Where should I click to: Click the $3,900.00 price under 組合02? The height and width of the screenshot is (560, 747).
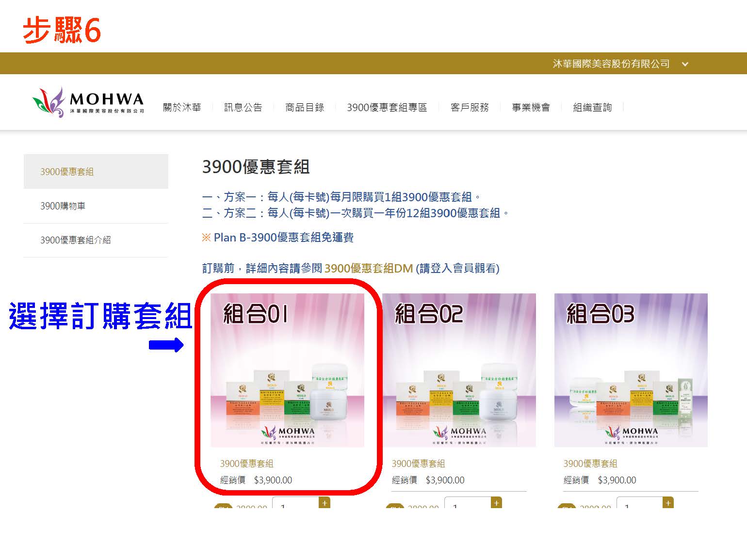click(x=445, y=480)
